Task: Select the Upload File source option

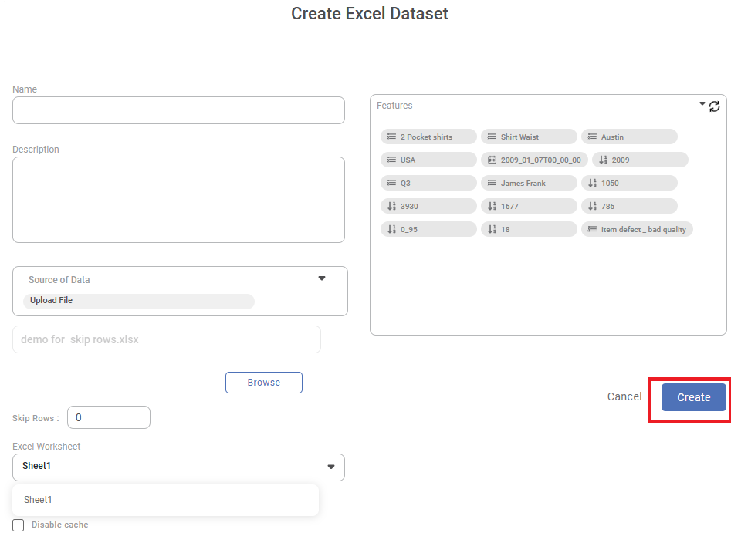Action: (x=52, y=301)
